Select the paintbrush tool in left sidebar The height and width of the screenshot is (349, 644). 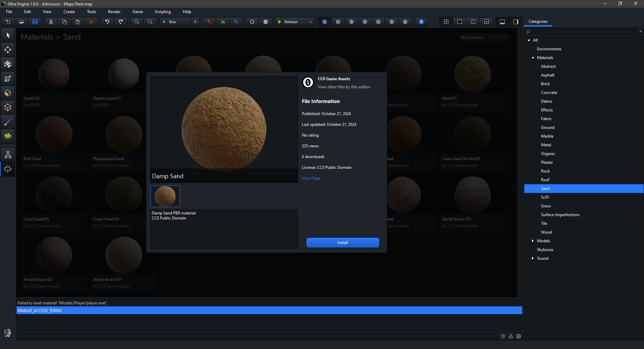(x=8, y=122)
